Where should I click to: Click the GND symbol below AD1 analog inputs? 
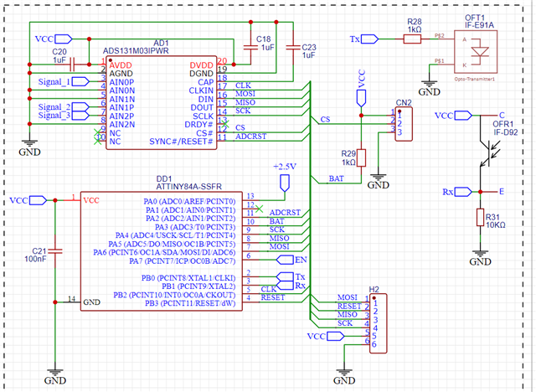(30, 143)
